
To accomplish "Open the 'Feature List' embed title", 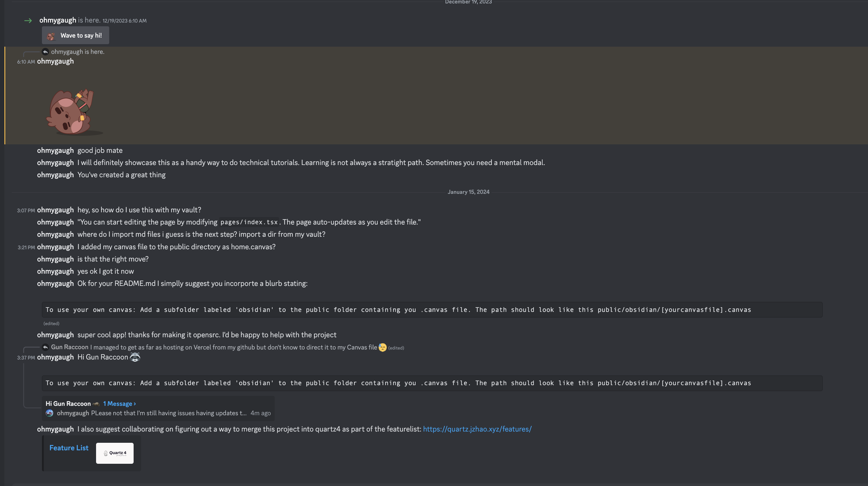I will coord(69,448).
